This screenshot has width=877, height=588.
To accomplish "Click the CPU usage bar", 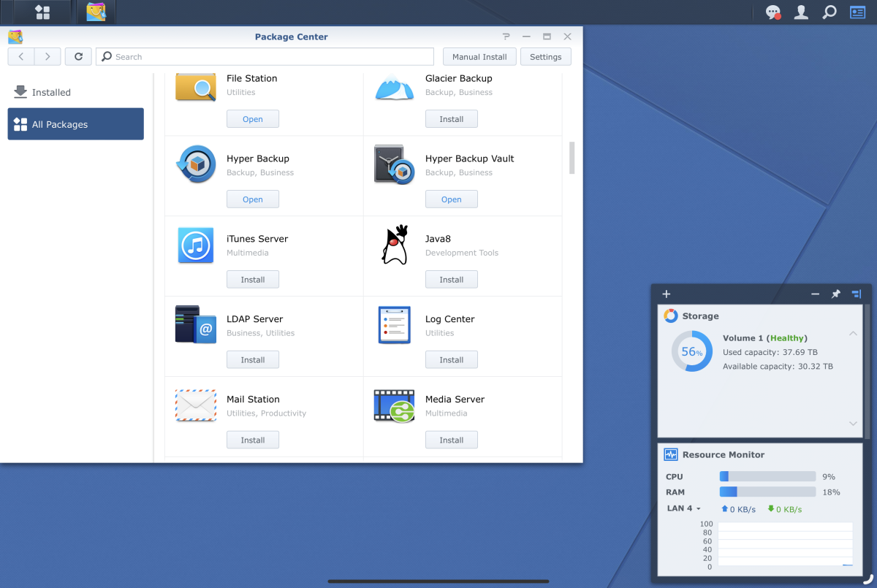I will click(767, 476).
